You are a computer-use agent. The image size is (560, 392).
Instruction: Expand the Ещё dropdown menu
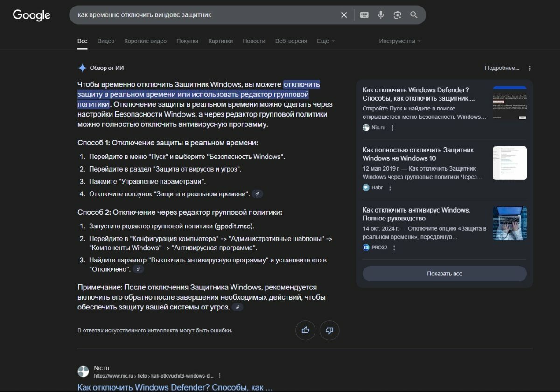click(326, 41)
